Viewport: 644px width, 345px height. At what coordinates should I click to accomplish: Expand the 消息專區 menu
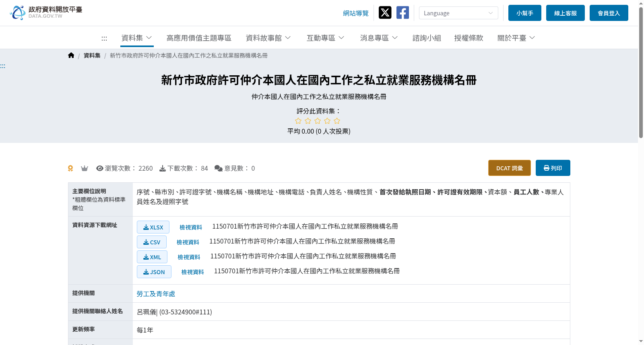click(379, 38)
